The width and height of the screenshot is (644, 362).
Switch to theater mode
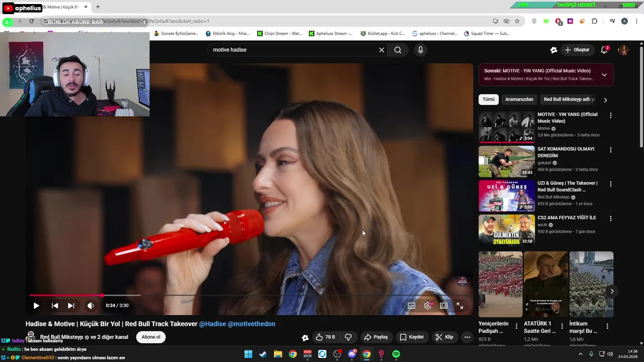444,306
